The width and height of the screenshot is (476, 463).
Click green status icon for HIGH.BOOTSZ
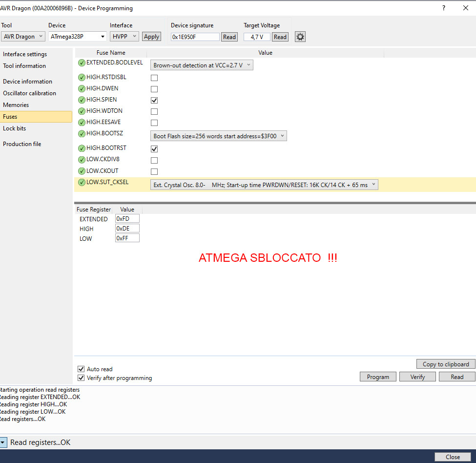click(x=82, y=134)
